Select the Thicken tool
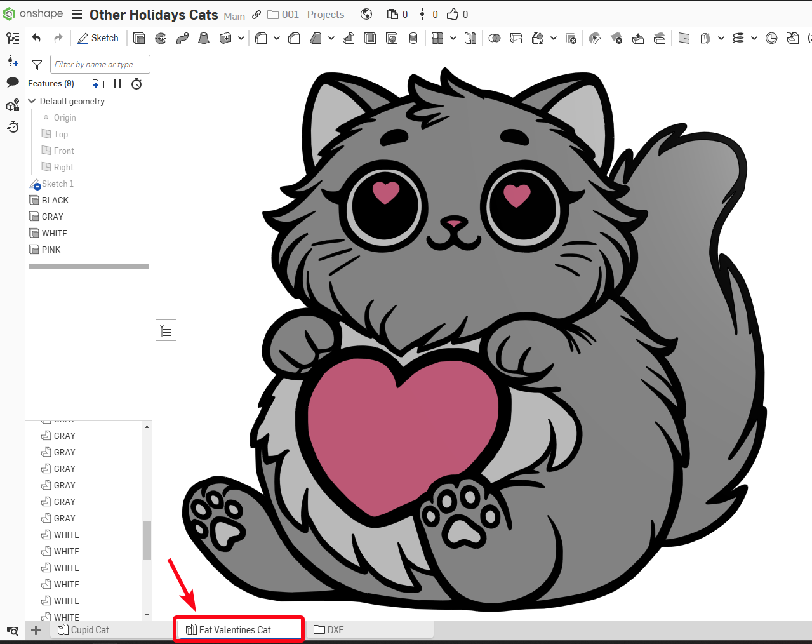This screenshot has height=644, width=812. [225, 38]
